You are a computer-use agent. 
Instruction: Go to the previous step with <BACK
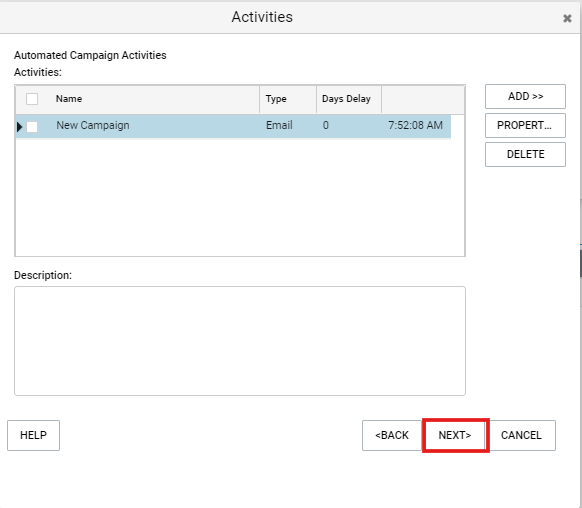392,435
